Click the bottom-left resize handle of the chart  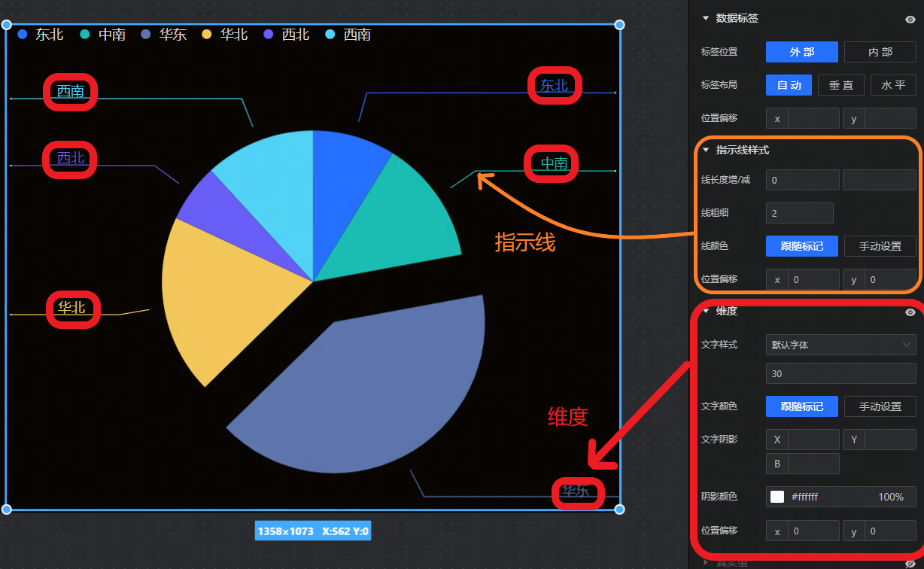(7, 510)
